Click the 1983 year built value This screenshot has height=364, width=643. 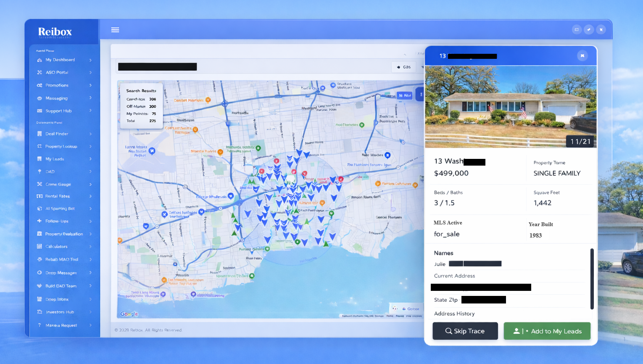point(535,235)
